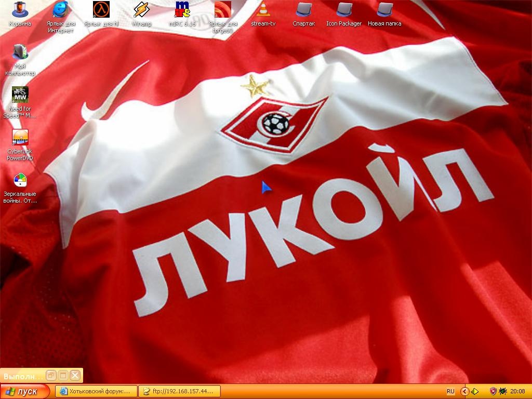Open the RU language selector

(x=450, y=391)
